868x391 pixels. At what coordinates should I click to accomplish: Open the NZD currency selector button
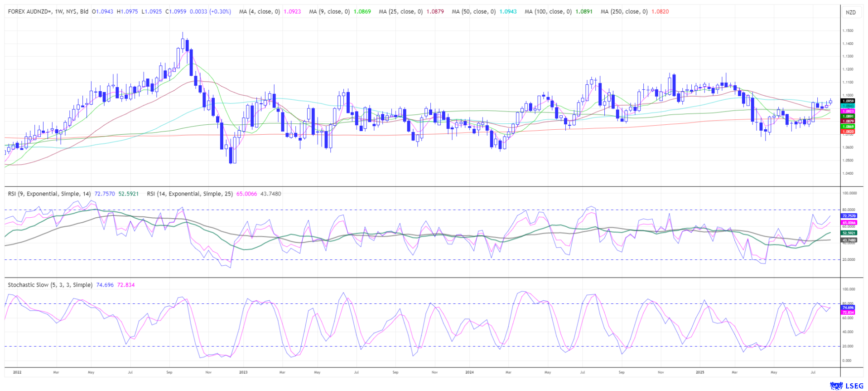pyautogui.click(x=851, y=12)
